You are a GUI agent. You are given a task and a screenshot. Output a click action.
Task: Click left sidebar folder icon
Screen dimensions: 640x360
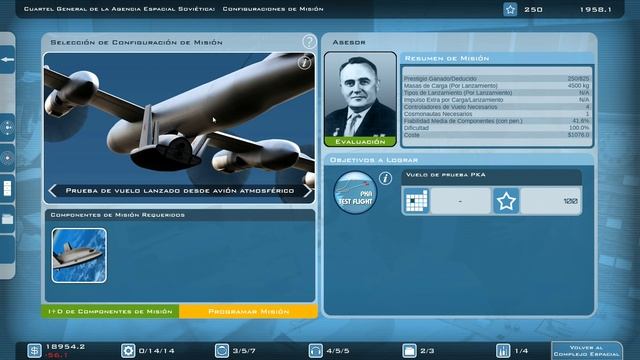coord(7,219)
